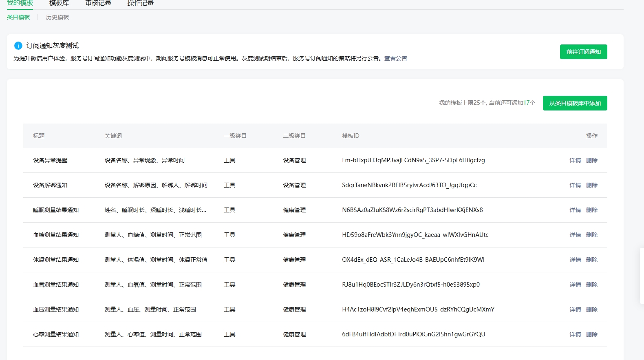The height and width of the screenshot is (360, 644).
Task: Click 从类目模板库中添加 button
Action: coord(575,103)
